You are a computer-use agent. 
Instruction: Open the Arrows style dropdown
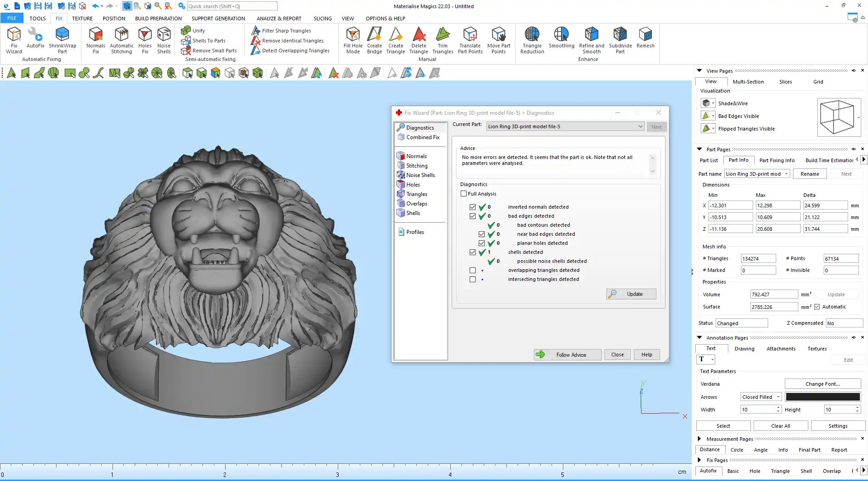tap(761, 397)
